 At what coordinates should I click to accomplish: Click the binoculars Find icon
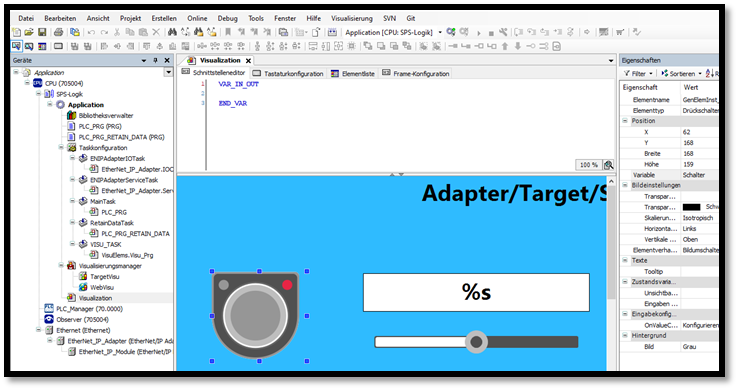[172, 32]
